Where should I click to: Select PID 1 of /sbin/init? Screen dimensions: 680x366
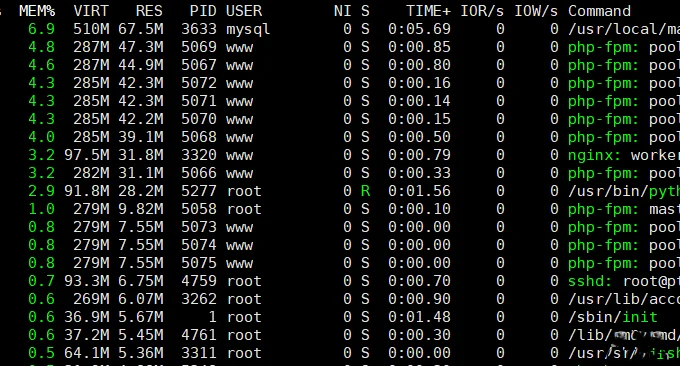tap(212, 317)
